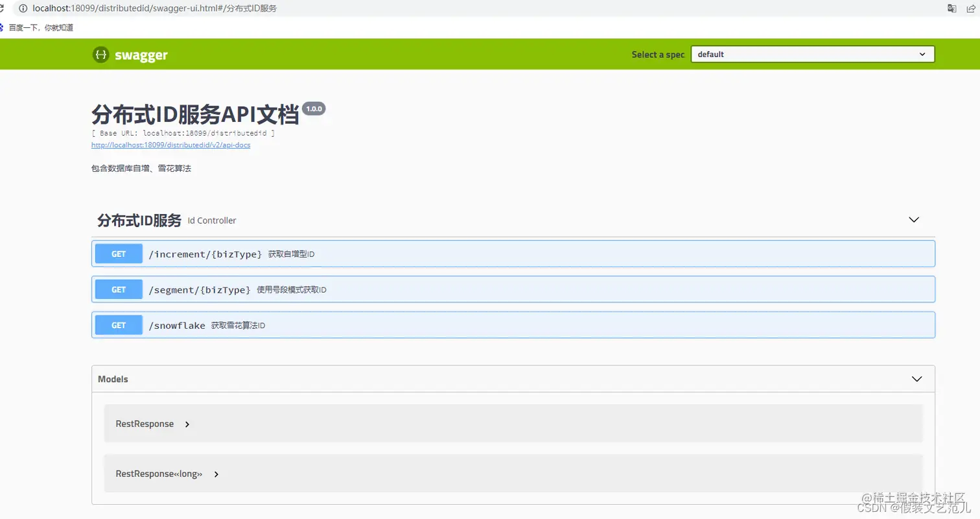This screenshot has width=980, height=519.
Task: Click the GET badge for /increment/{bizType}
Action: point(119,254)
